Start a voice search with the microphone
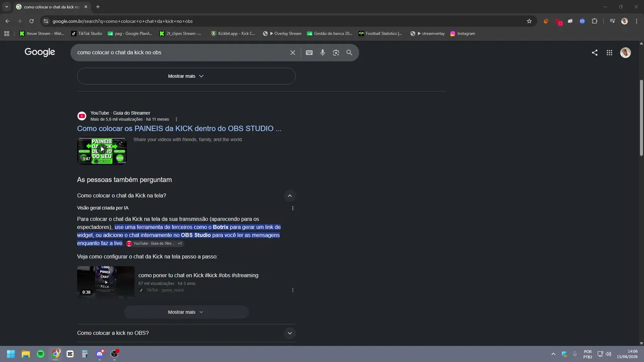The height and width of the screenshot is (362, 644). point(323,53)
